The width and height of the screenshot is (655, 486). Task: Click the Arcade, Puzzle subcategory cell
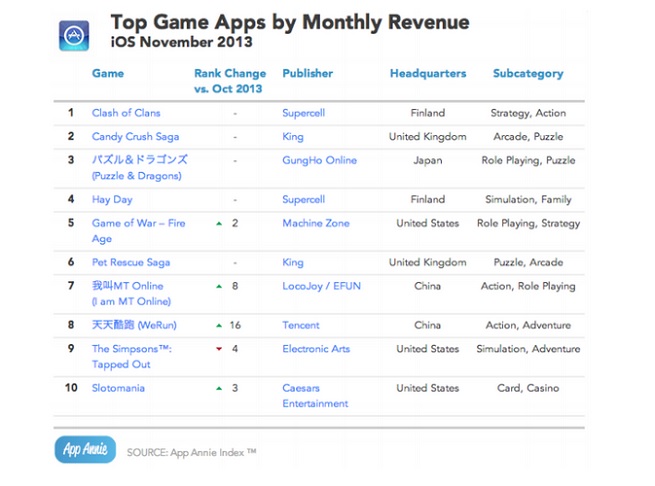coord(528,137)
